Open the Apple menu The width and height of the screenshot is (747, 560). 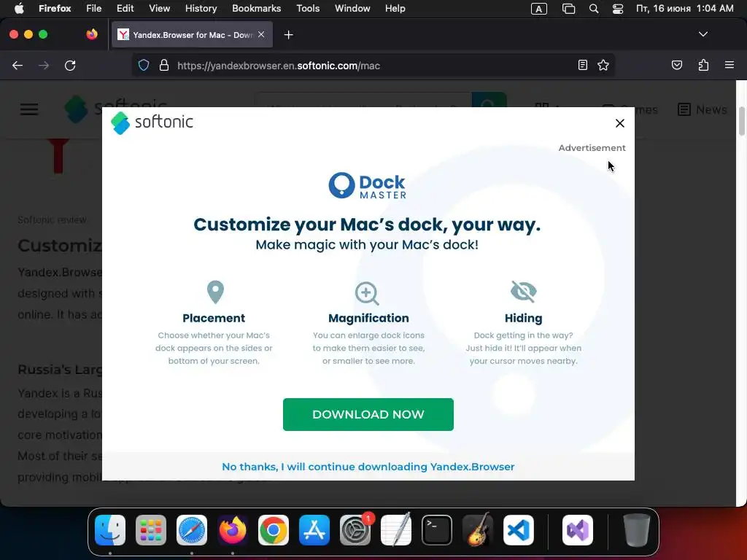(x=19, y=8)
